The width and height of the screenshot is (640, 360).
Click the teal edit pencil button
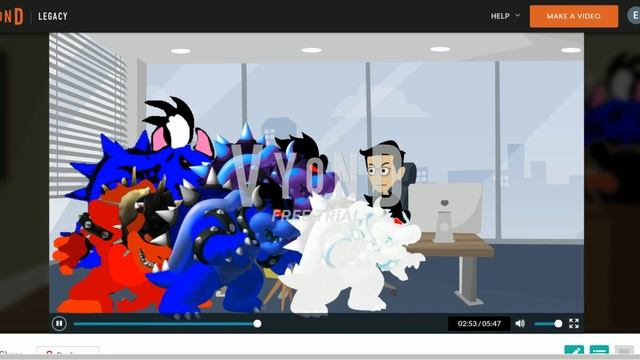click(574, 350)
